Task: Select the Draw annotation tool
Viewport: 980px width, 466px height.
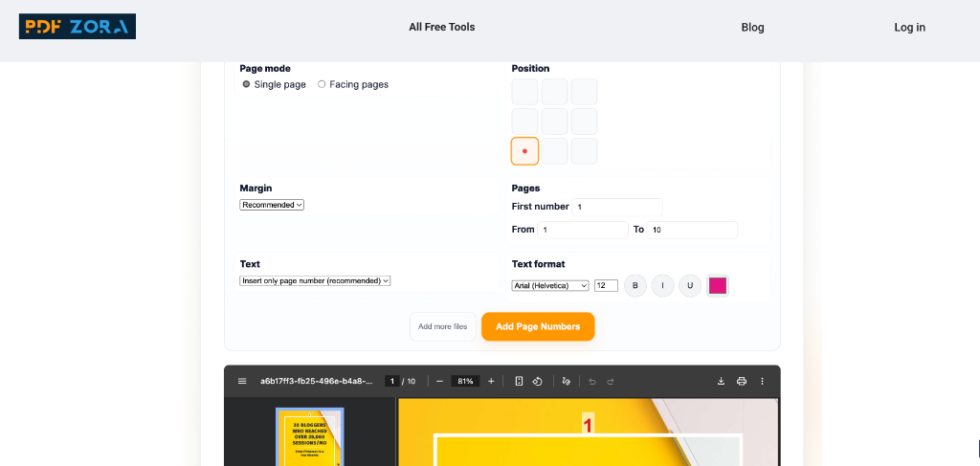Action: (x=567, y=381)
